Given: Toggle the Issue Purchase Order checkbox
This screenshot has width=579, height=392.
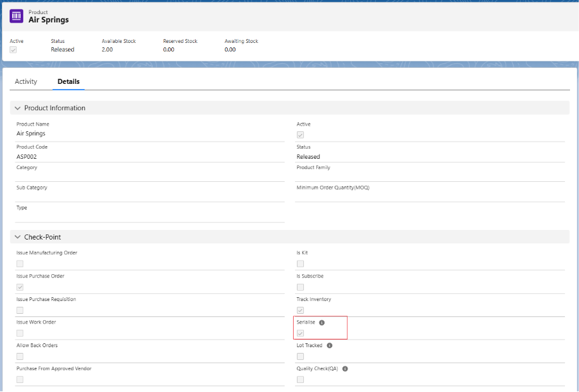Looking at the screenshot, I should pyautogui.click(x=20, y=287).
